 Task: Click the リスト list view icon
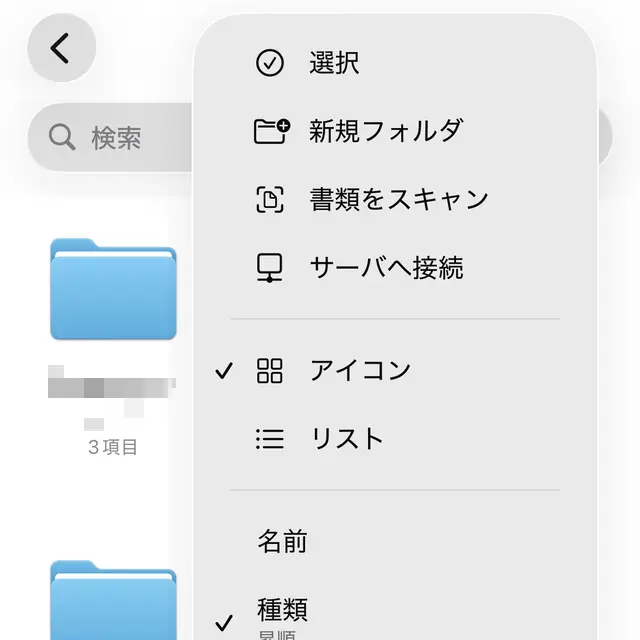270,439
